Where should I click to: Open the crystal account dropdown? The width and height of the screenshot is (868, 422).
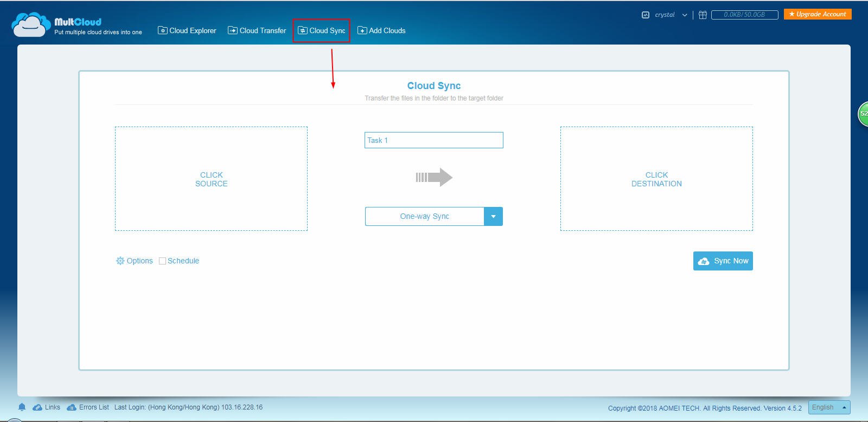(x=665, y=15)
